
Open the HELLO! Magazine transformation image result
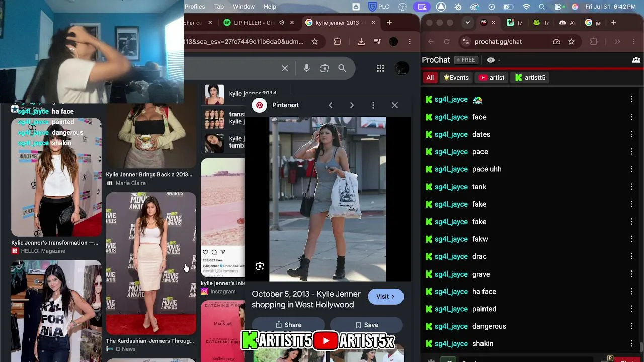56,177
